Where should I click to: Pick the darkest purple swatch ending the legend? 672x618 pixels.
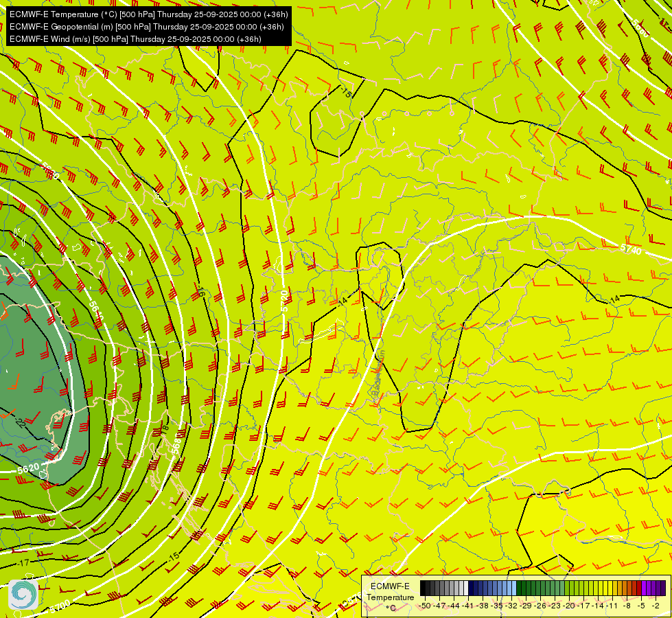(663, 588)
